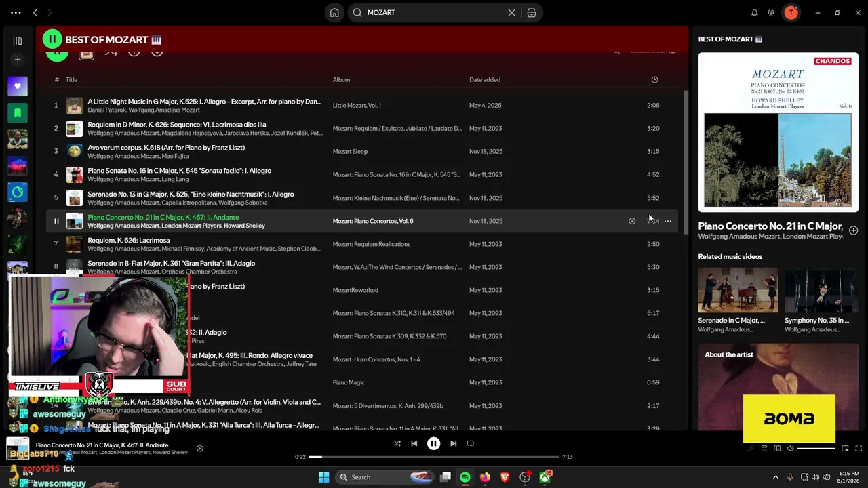Open the now-playing album cover in right panel
The height and width of the screenshot is (488, 868).
(x=778, y=132)
